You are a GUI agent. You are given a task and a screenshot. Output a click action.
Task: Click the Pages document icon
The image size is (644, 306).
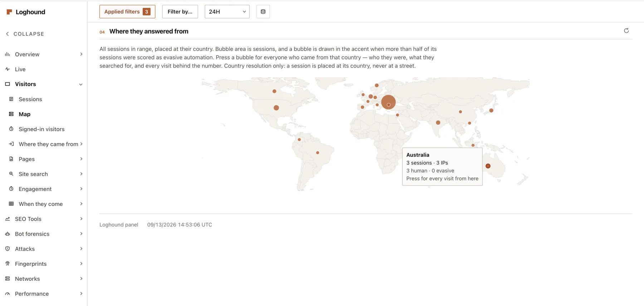11,159
